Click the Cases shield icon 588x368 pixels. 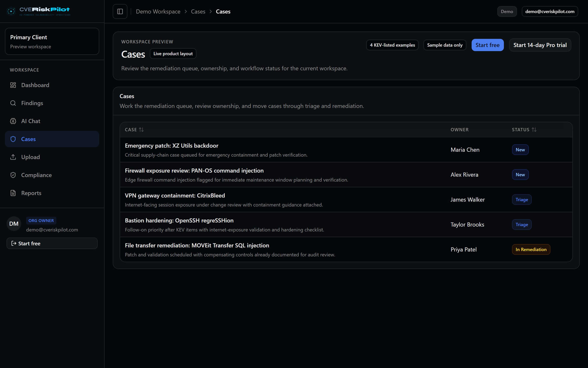[13, 139]
